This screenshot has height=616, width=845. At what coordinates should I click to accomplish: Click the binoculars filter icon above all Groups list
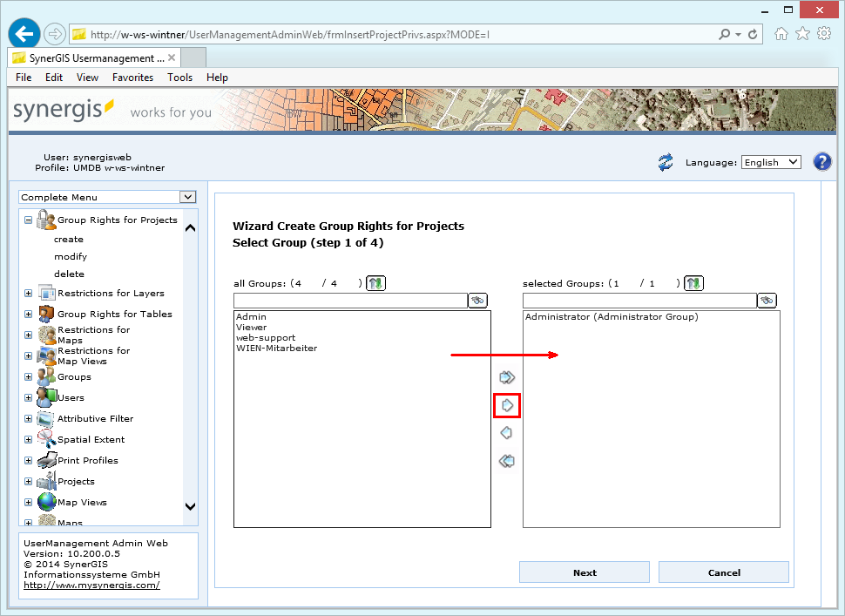[x=477, y=300]
